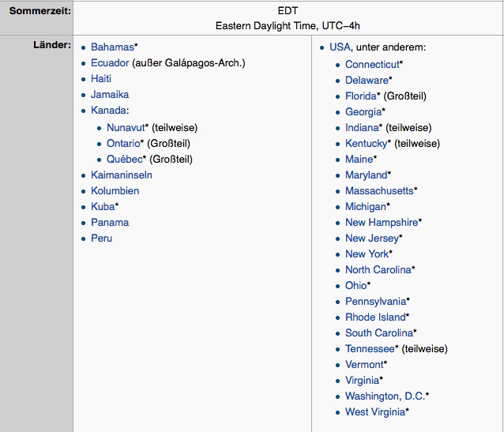Image resolution: width=504 pixels, height=432 pixels.
Task: Open the Ecuador link
Action: click(x=110, y=63)
